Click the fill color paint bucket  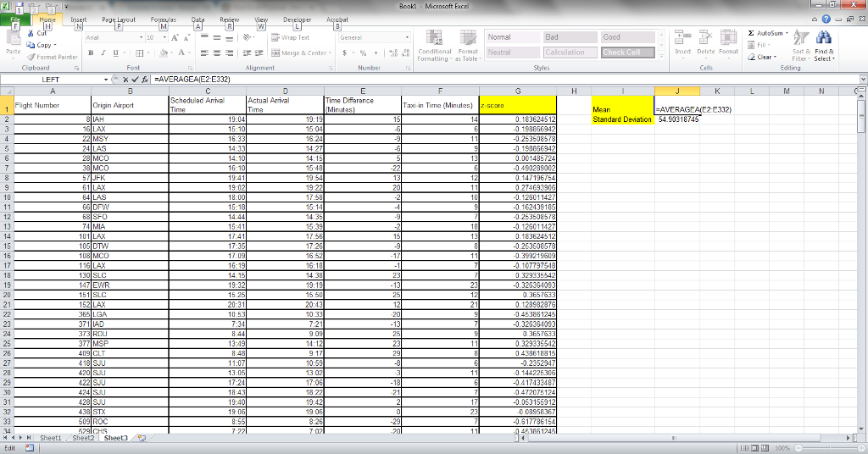point(163,53)
